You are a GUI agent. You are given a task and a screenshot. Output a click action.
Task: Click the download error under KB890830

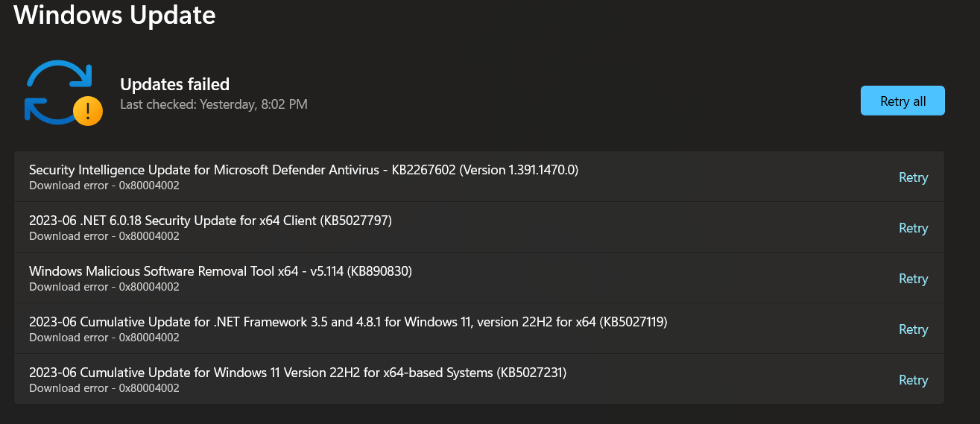[x=104, y=287]
